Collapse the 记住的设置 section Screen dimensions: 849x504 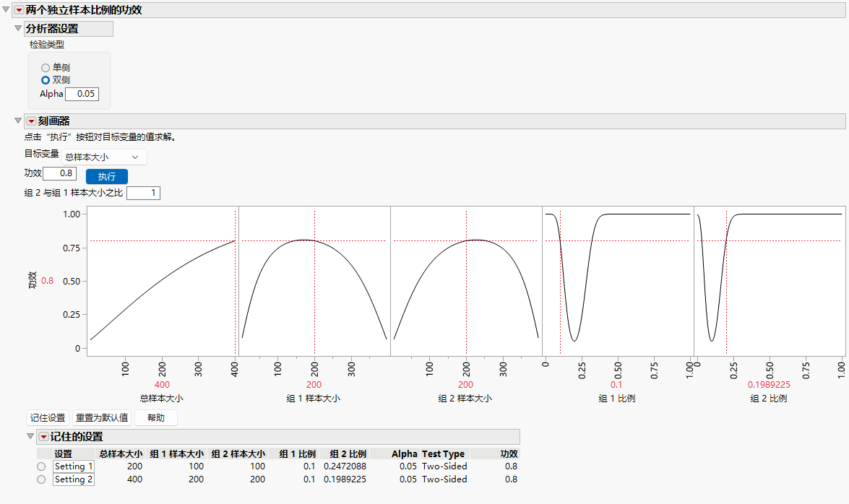pos(30,436)
